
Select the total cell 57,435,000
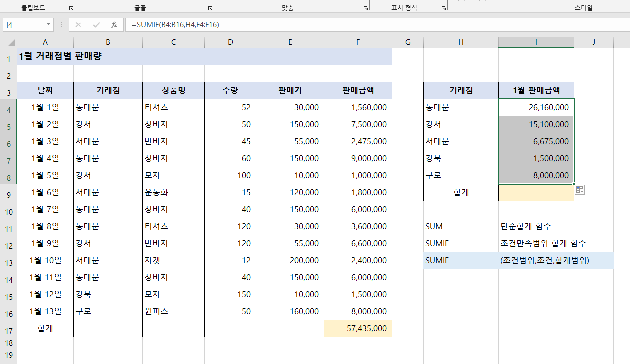pyautogui.click(x=358, y=329)
